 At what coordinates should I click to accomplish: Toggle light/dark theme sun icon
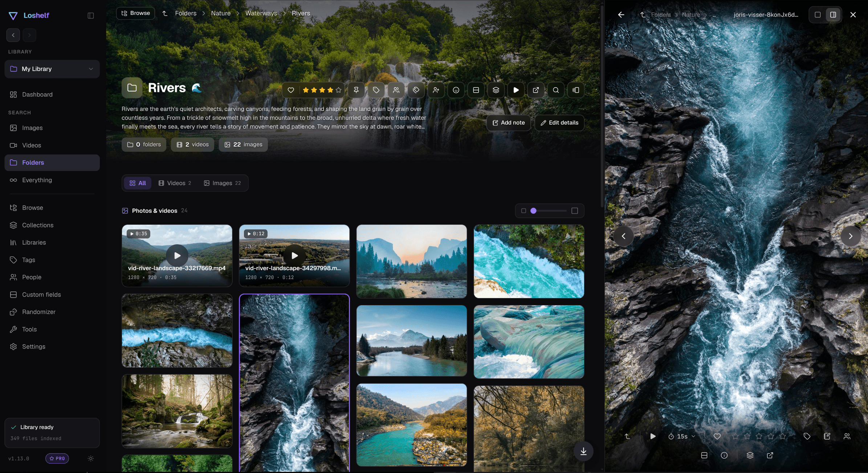[91, 458]
